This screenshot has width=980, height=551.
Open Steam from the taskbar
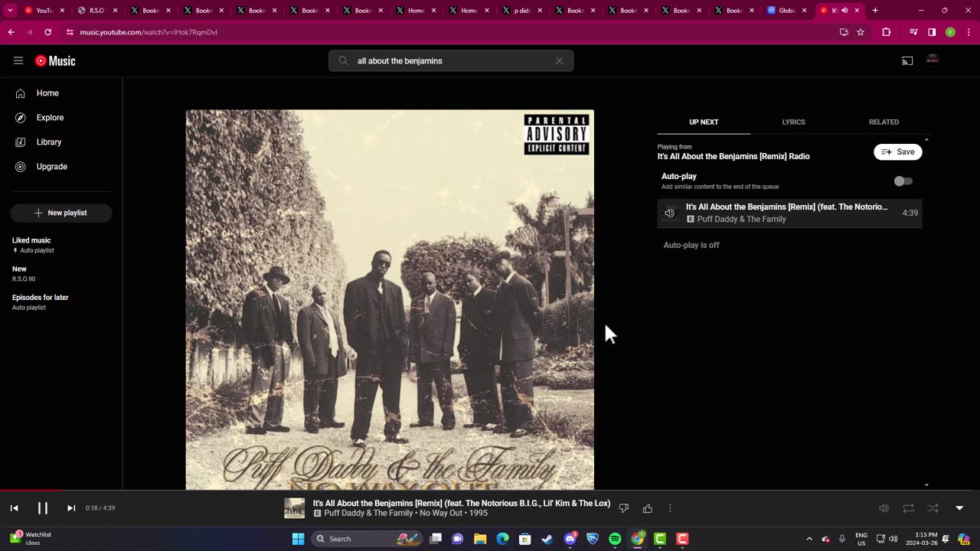click(x=547, y=539)
